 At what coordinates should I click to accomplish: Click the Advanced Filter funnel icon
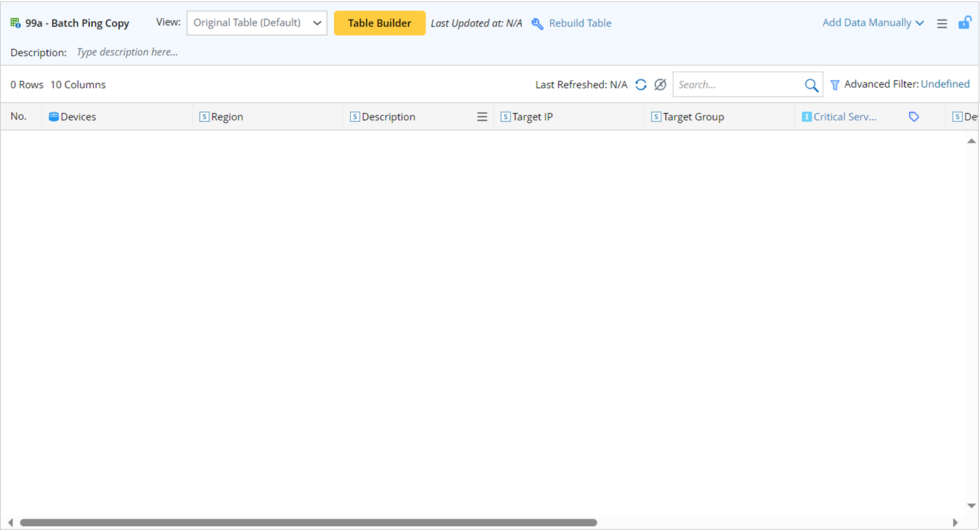[835, 85]
